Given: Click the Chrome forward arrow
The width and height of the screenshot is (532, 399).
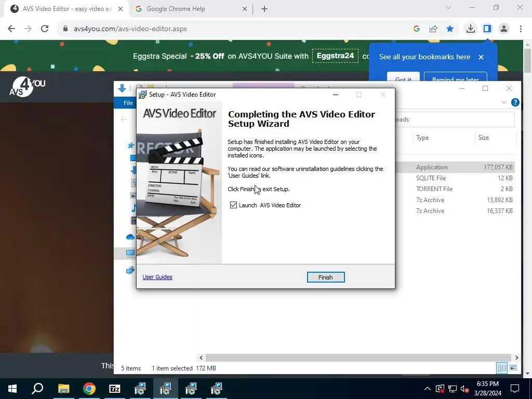Looking at the screenshot, I should [28, 29].
